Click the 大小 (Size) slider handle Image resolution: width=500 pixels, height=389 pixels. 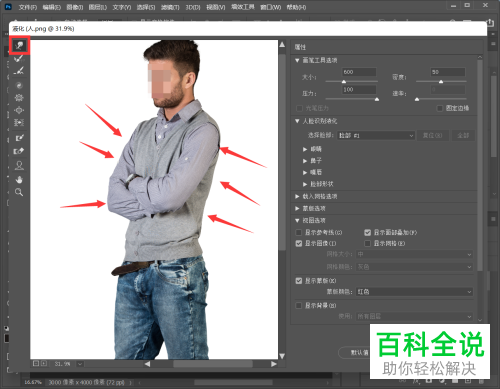pyautogui.click(x=344, y=82)
